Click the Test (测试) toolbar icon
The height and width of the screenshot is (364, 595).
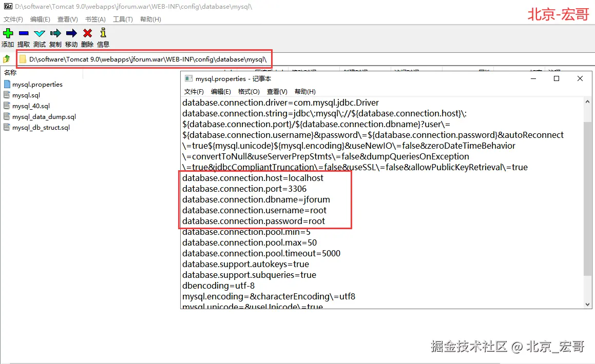tap(40, 33)
